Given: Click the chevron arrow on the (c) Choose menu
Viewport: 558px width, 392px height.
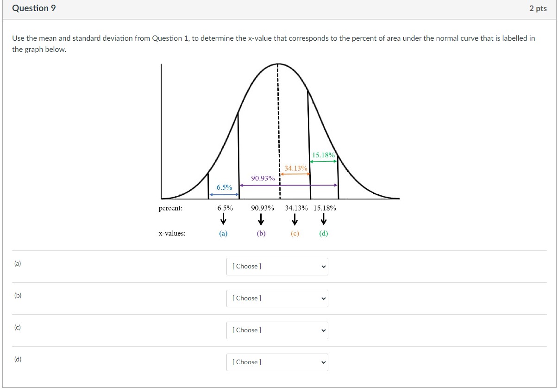Looking at the screenshot, I should (323, 330).
